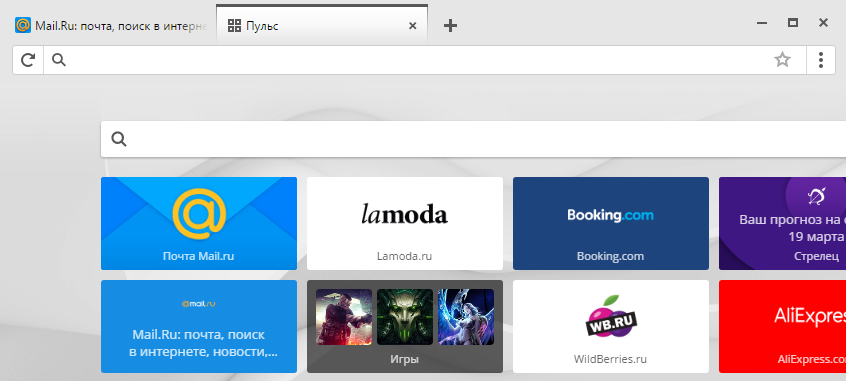Maximize the browser window
This screenshot has width=846, height=381.
point(793,23)
